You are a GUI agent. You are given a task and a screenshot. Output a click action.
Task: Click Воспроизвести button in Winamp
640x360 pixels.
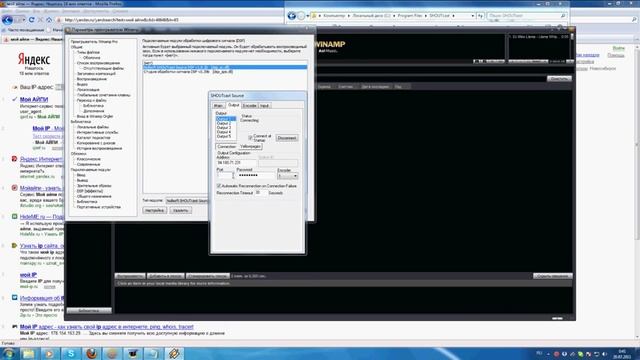(x=130, y=276)
